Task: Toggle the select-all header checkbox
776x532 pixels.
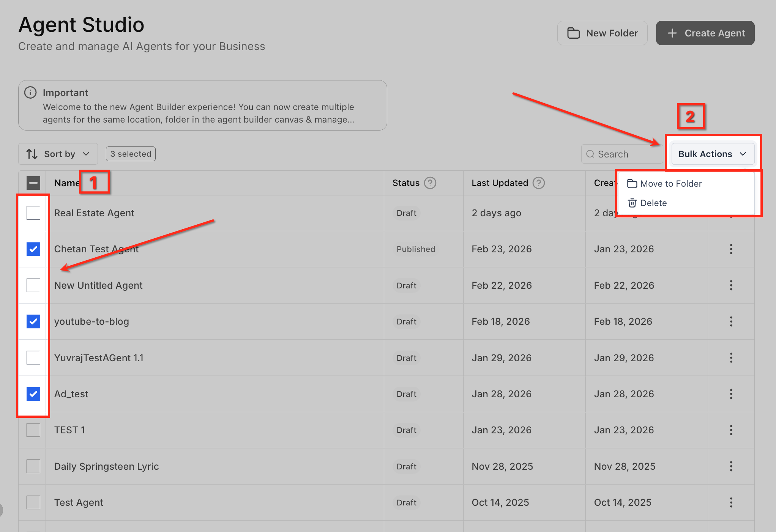Action: pyautogui.click(x=33, y=183)
